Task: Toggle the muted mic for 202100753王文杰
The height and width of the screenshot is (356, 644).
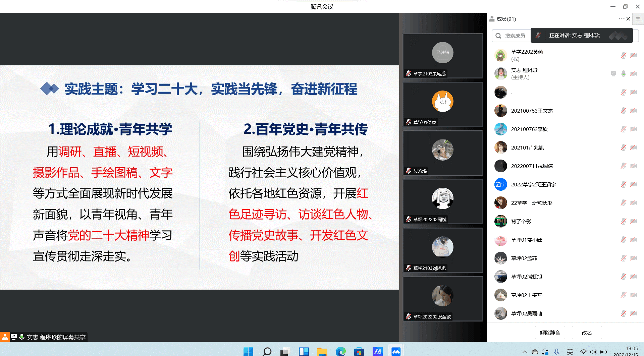Action: pos(623,111)
